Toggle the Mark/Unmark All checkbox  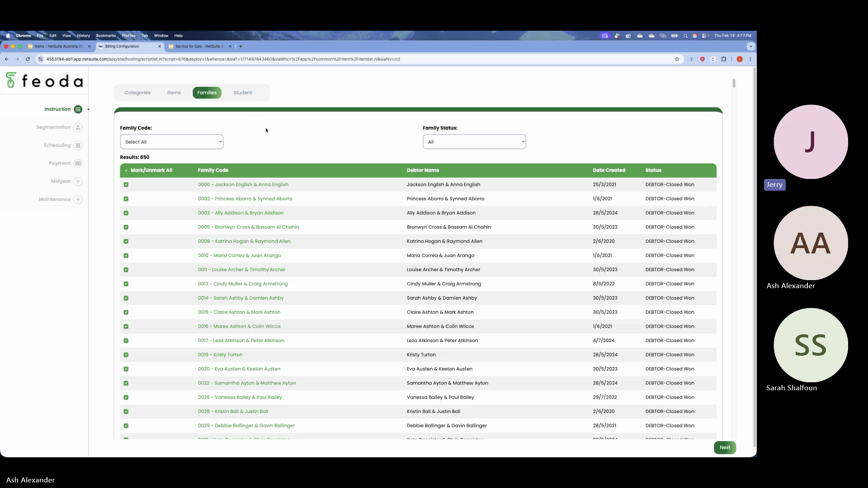126,170
